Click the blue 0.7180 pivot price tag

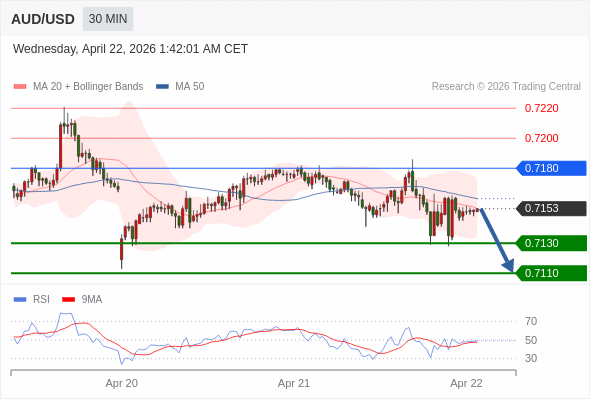click(x=551, y=168)
